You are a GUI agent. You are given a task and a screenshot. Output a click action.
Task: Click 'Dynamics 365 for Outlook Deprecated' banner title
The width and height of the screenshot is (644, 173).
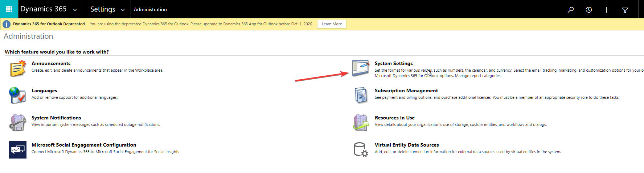click(x=49, y=24)
